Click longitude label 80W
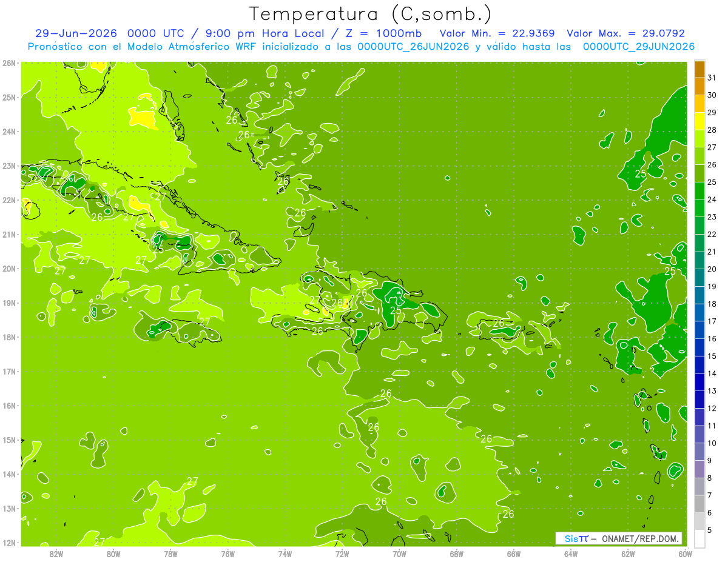 (x=113, y=554)
